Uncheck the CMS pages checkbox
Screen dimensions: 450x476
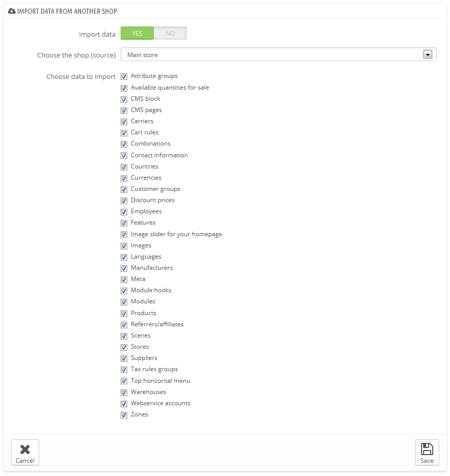coord(124,110)
